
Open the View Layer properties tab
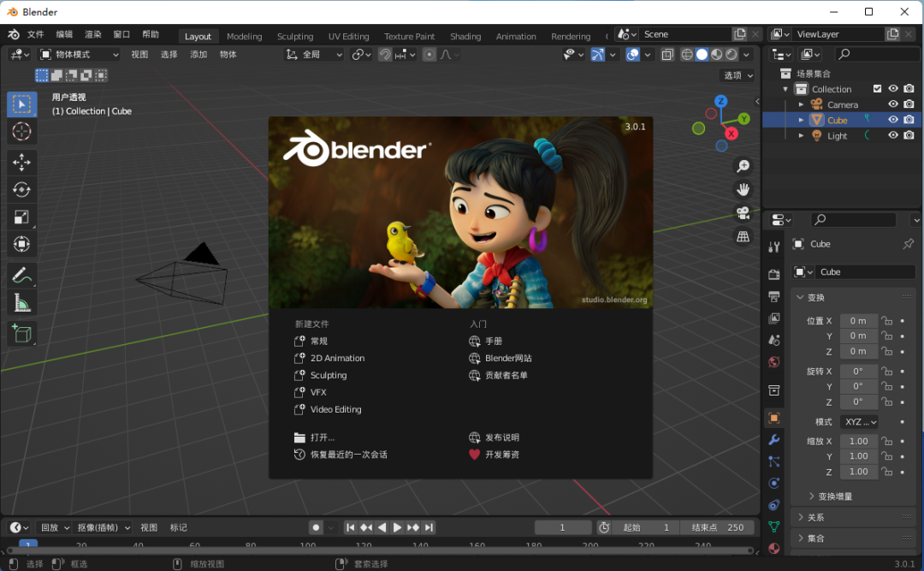click(x=774, y=318)
